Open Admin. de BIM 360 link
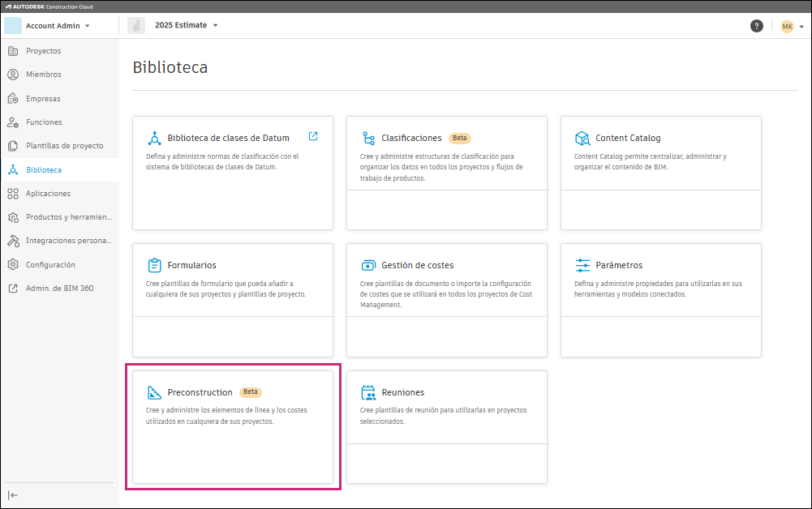The height and width of the screenshot is (509, 812). click(x=59, y=288)
